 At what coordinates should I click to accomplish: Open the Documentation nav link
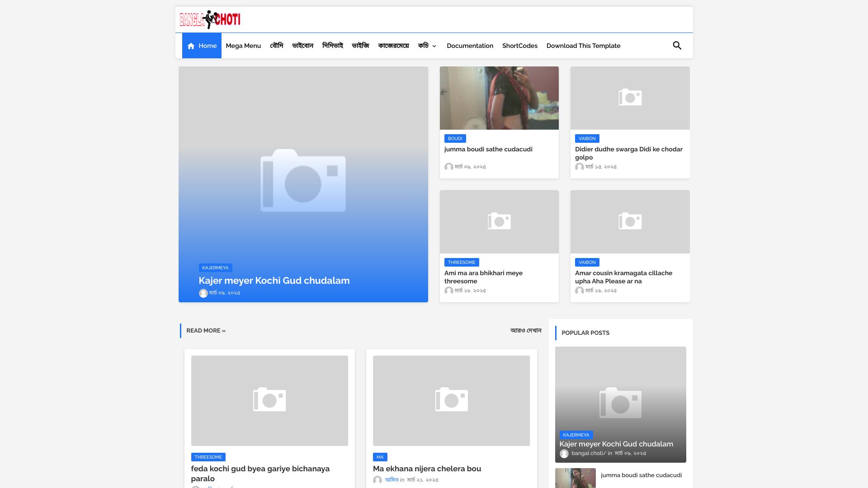470,46
